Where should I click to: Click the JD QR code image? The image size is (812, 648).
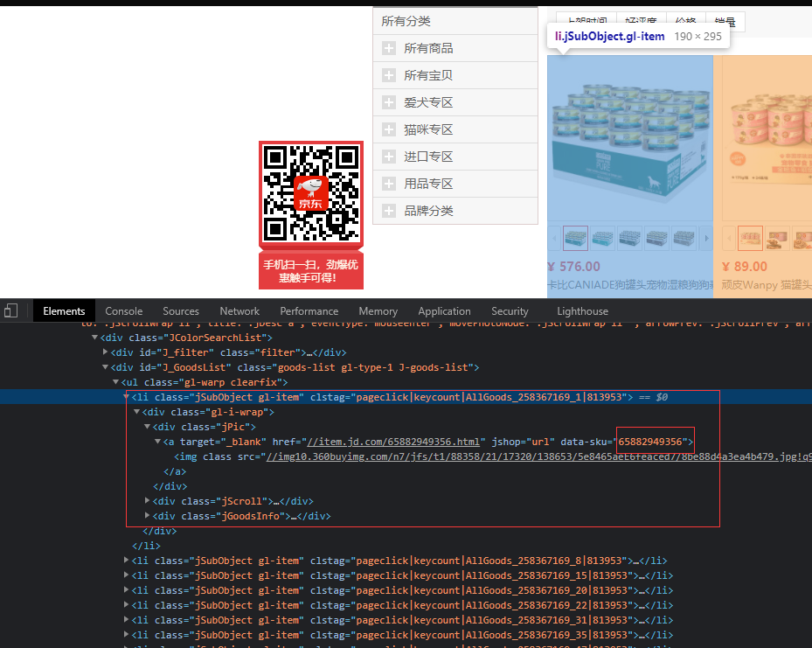[310, 194]
